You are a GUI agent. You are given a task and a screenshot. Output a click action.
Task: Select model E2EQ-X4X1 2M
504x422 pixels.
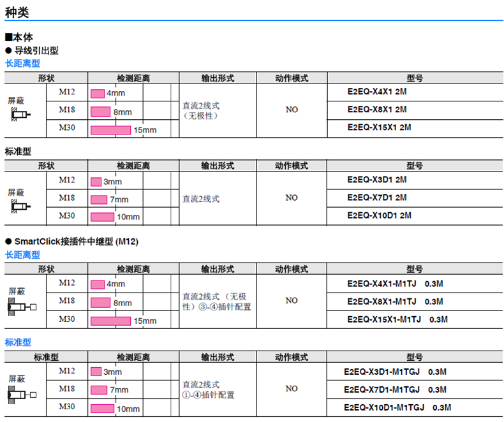point(377,92)
